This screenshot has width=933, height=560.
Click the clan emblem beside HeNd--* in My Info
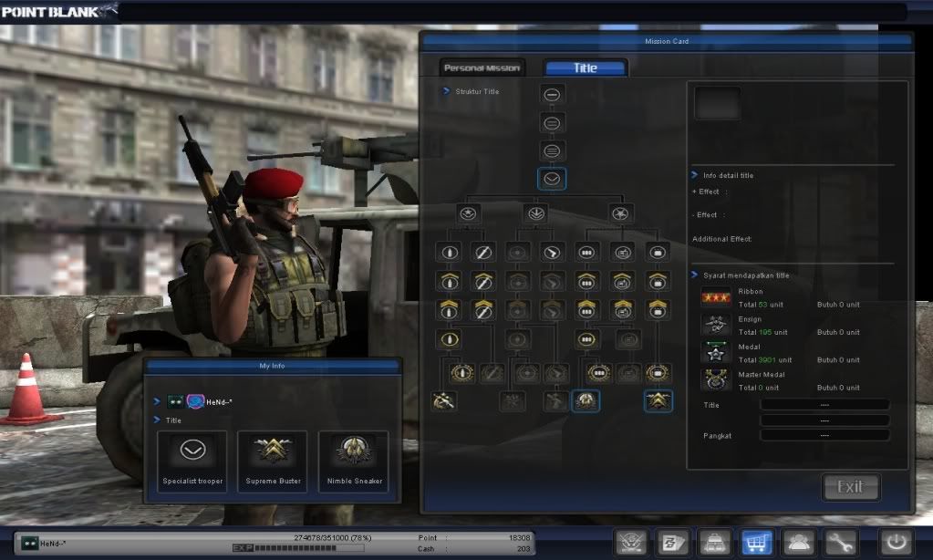click(x=195, y=401)
